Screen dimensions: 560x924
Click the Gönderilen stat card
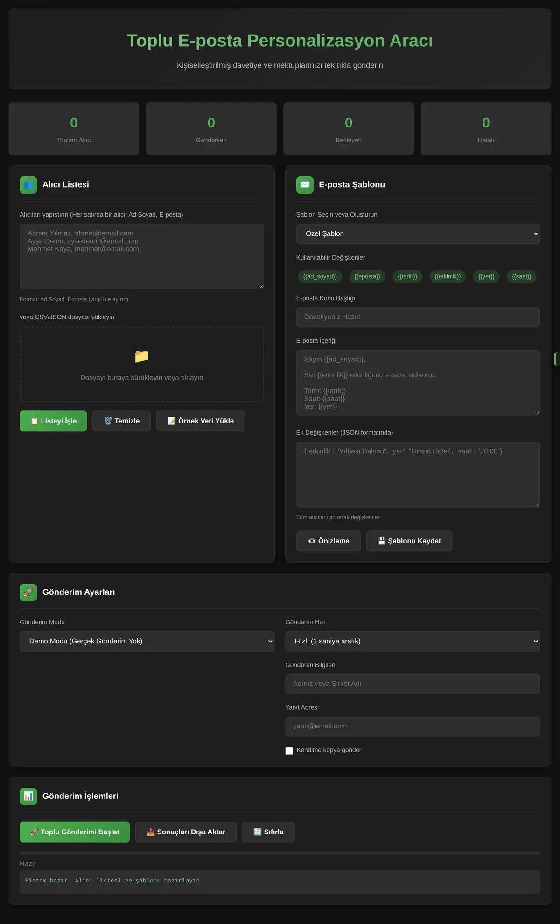(x=211, y=129)
